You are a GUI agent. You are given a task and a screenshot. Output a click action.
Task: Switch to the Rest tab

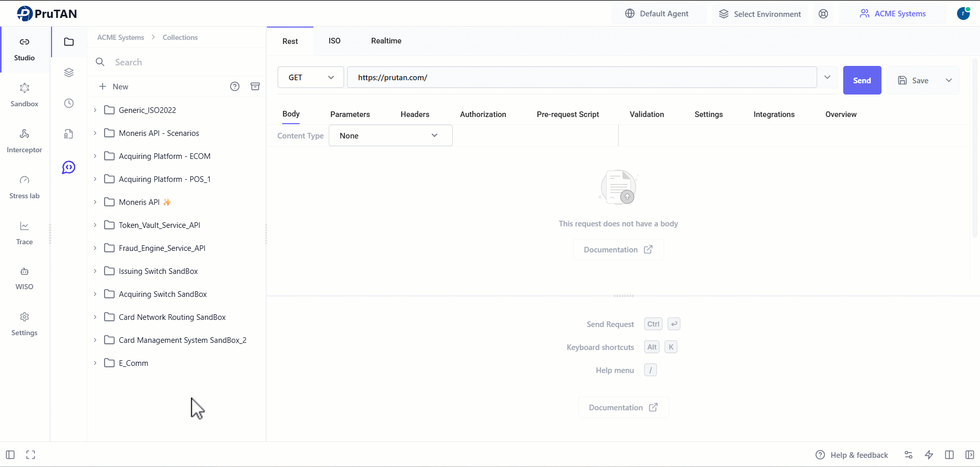click(290, 41)
